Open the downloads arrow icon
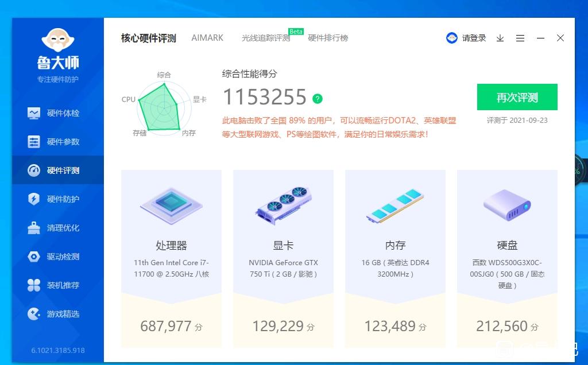 pyautogui.click(x=500, y=38)
